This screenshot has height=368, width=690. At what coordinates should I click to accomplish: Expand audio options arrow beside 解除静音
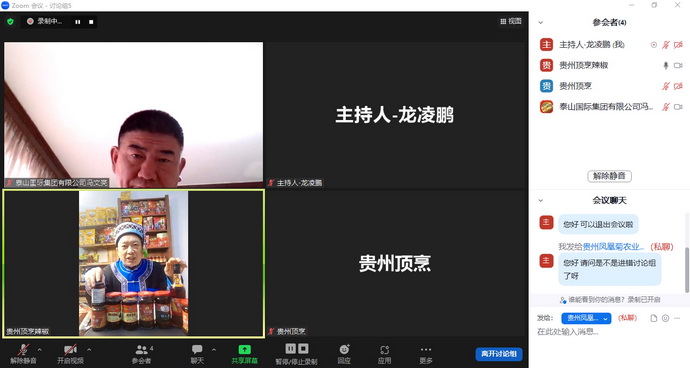40,350
